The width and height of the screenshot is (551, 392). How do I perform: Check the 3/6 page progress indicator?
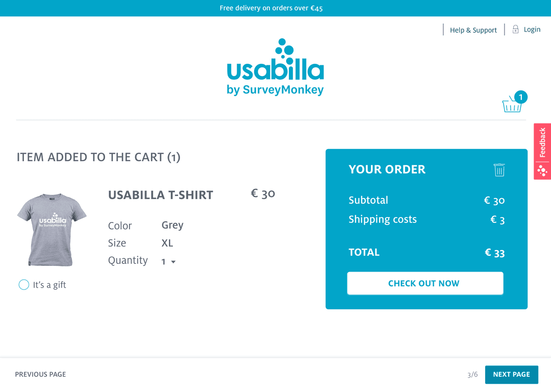[x=472, y=374]
